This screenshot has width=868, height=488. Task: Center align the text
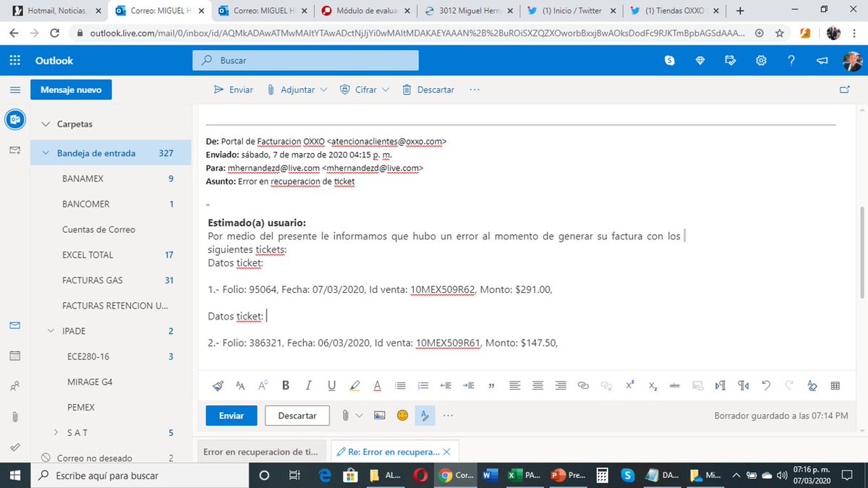pos(537,385)
